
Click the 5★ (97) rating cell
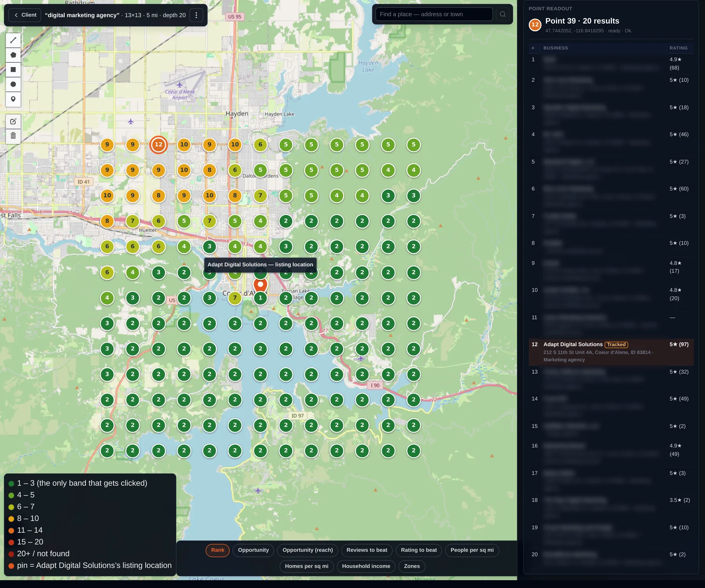(x=679, y=344)
